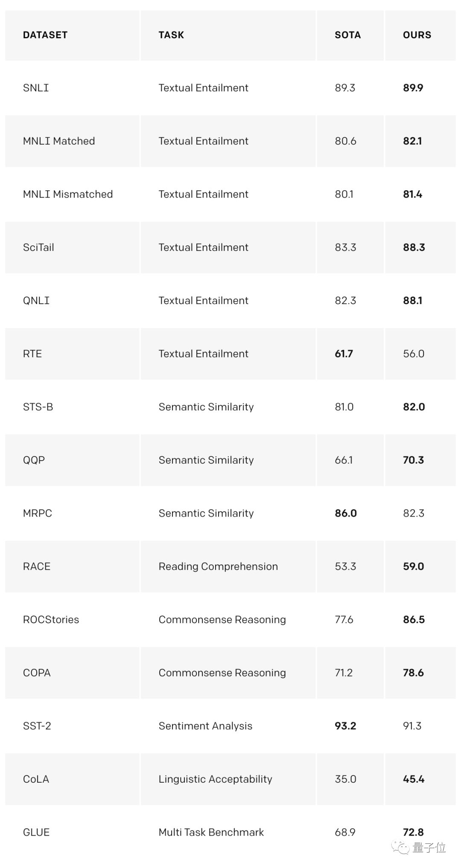This screenshot has width=461, height=868.
Task: Click the TASK column header
Action: point(171,35)
